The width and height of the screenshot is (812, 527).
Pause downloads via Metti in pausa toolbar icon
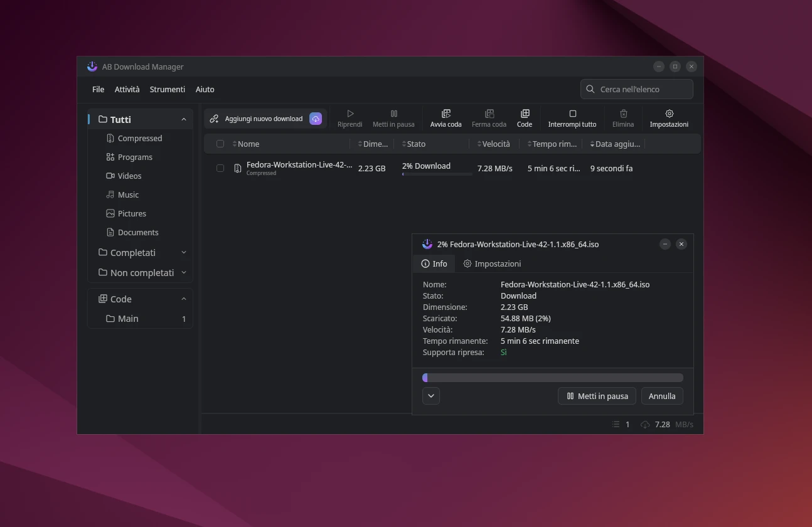tap(393, 117)
